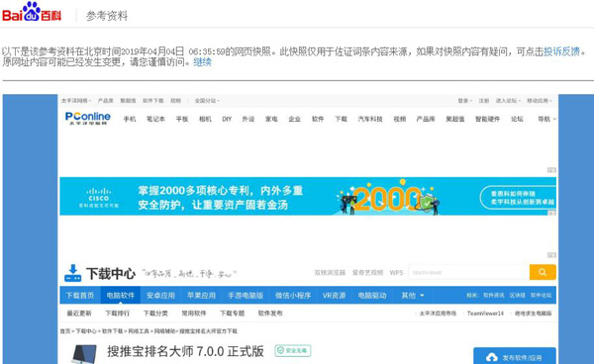Click the blue download center tray icon
This screenshot has width=594, height=364.
tap(72, 273)
